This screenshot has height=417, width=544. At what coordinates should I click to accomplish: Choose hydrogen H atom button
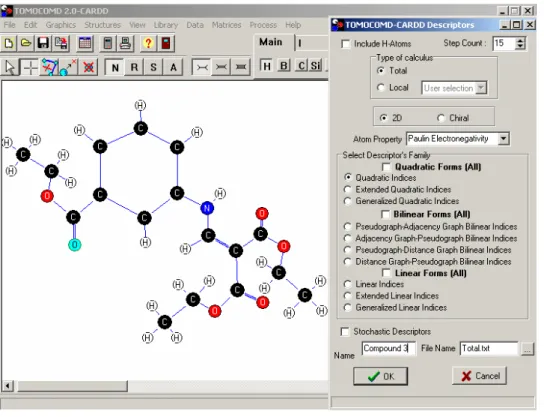(x=266, y=66)
